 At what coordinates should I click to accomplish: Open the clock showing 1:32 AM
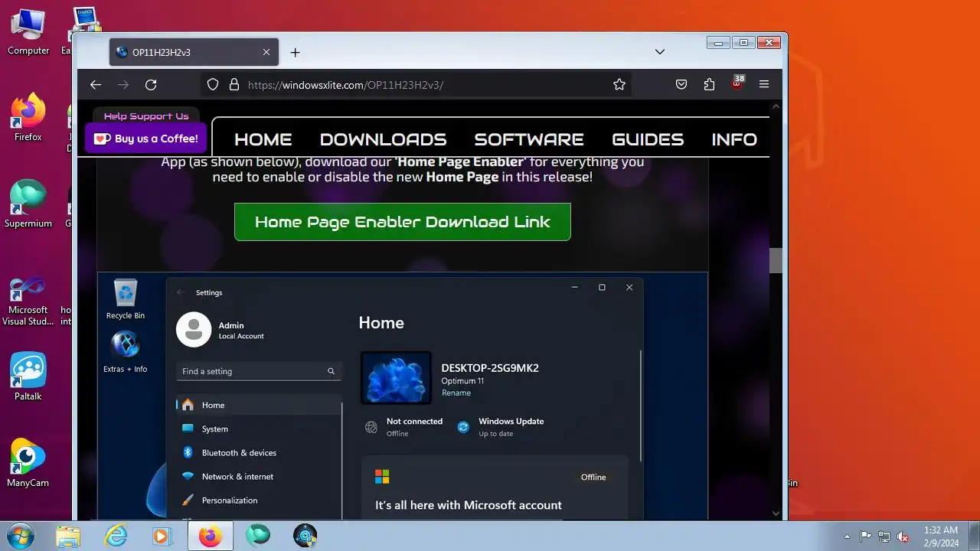[x=941, y=536]
